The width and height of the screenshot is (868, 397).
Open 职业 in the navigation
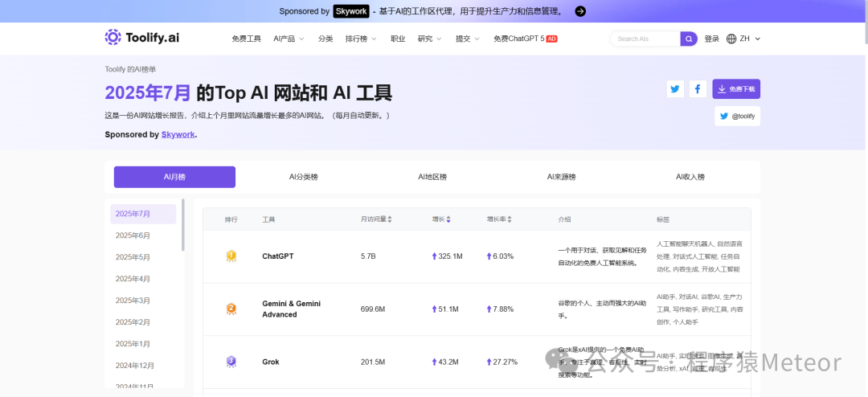click(x=398, y=39)
